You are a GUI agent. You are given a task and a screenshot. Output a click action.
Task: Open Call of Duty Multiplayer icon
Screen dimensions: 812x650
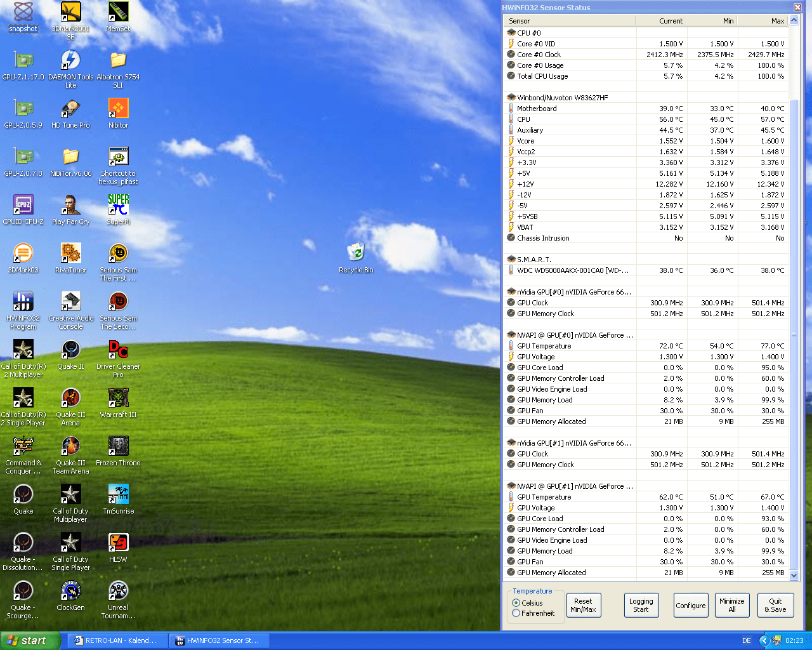coord(70,503)
